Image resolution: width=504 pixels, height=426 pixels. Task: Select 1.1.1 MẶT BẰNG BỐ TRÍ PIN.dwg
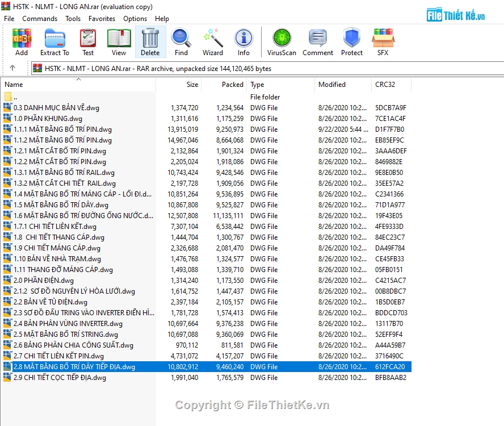click(62, 129)
